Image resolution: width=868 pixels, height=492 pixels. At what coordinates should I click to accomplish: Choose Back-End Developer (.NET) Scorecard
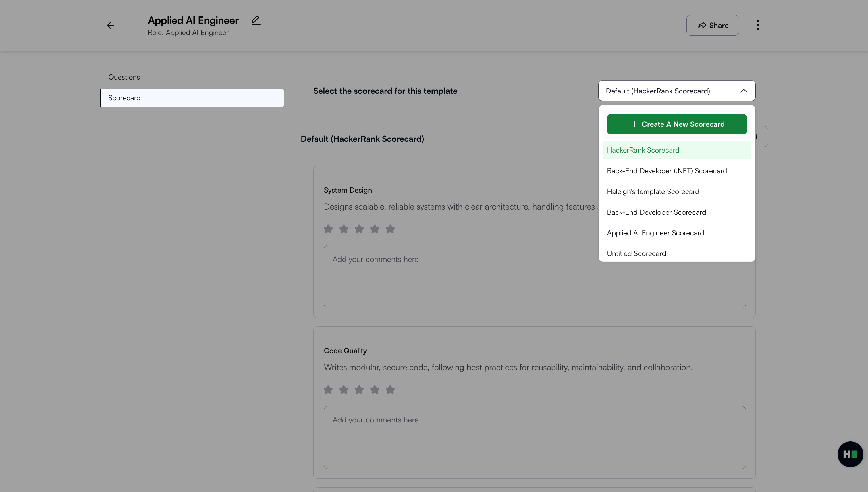click(667, 171)
